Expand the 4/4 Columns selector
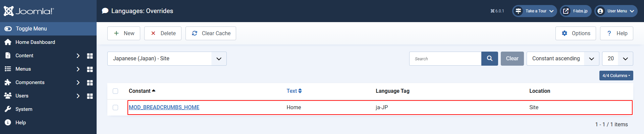 pos(616,76)
